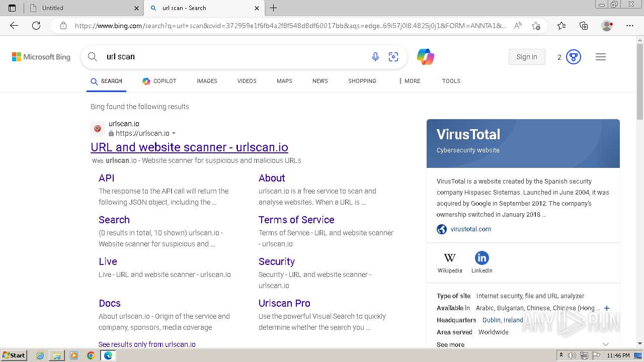Open Internet Explorer in taskbar
Image resolution: width=644 pixels, height=362 pixels.
(x=40, y=355)
